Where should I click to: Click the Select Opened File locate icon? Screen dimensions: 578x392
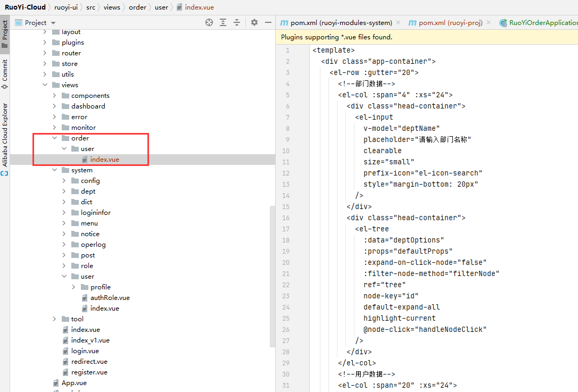(x=209, y=22)
